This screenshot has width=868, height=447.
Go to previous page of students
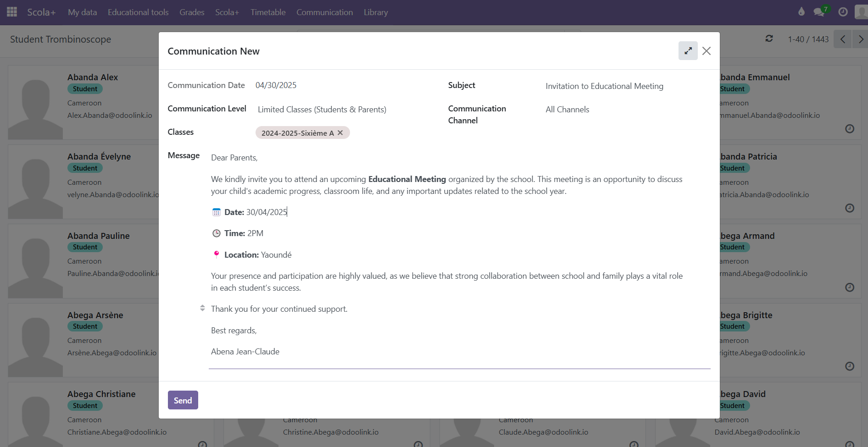click(843, 39)
